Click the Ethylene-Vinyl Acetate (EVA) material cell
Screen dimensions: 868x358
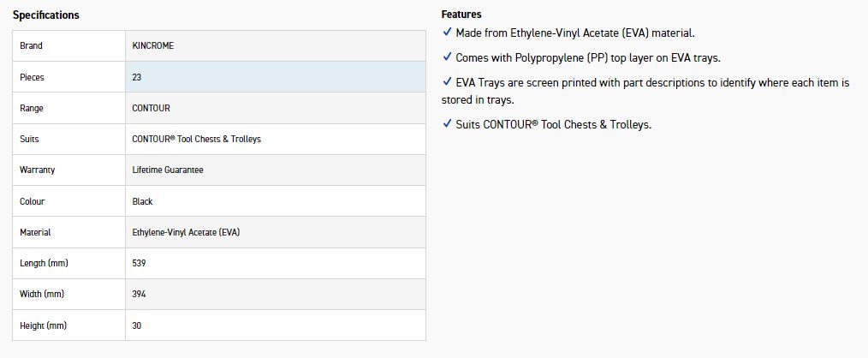[275, 232]
